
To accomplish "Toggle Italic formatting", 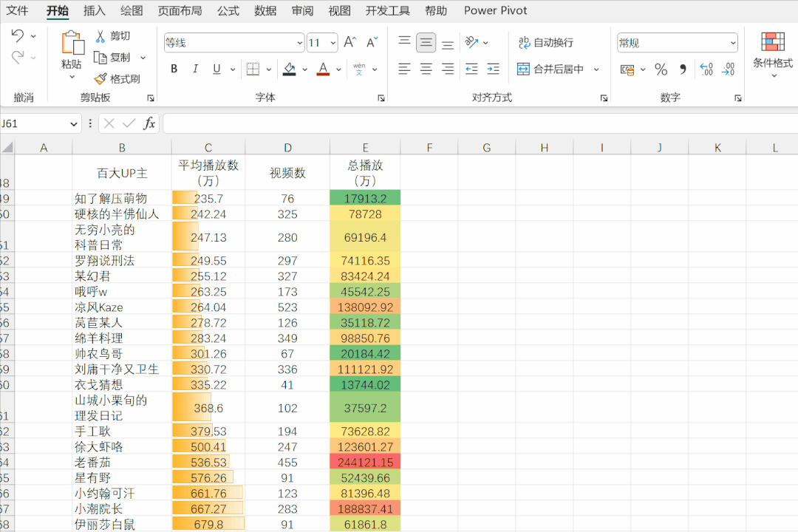I will coord(195,69).
